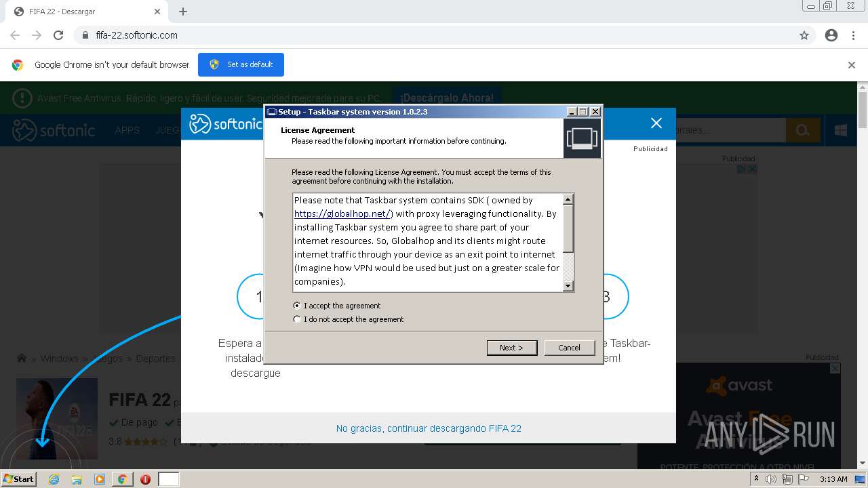Click the Next > button in Setup
Image resolution: width=868 pixels, height=488 pixels.
pyautogui.click(x=512, y=348)
